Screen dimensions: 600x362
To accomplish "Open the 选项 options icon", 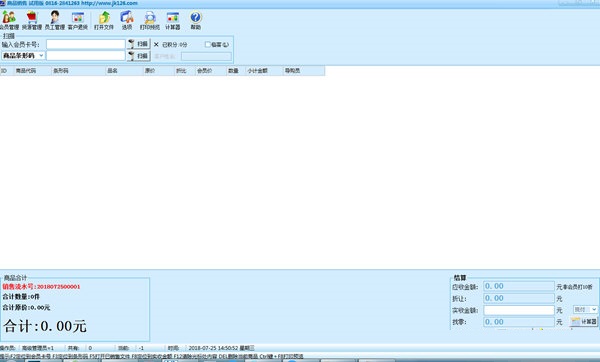I will pyautogui.click(x=127, y=21).
